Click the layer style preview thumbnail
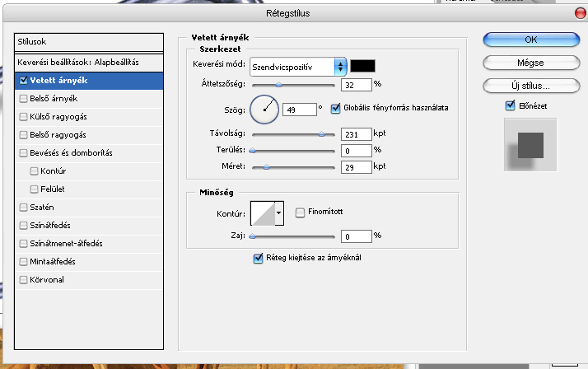 click(x=530, y=145)
